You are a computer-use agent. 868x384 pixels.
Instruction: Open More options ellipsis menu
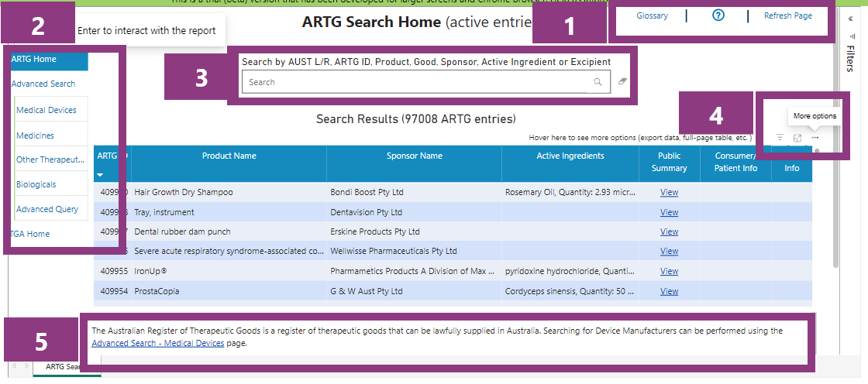click(x=815, y=138)
